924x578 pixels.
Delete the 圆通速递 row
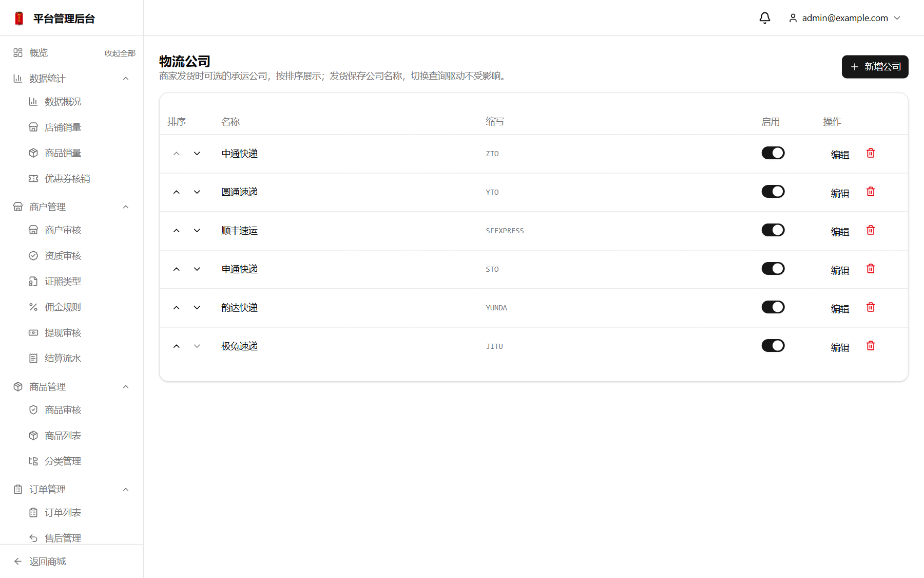click(871, 192)
